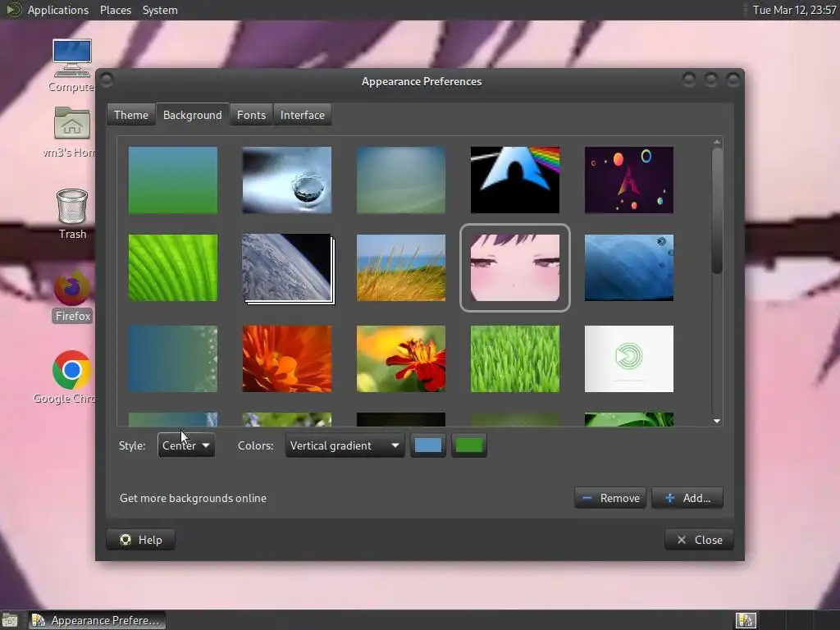The height and width of the screenshot is (630, 840).
Task: Select the white MATE logo wallpaper
Action: (629, 359)
